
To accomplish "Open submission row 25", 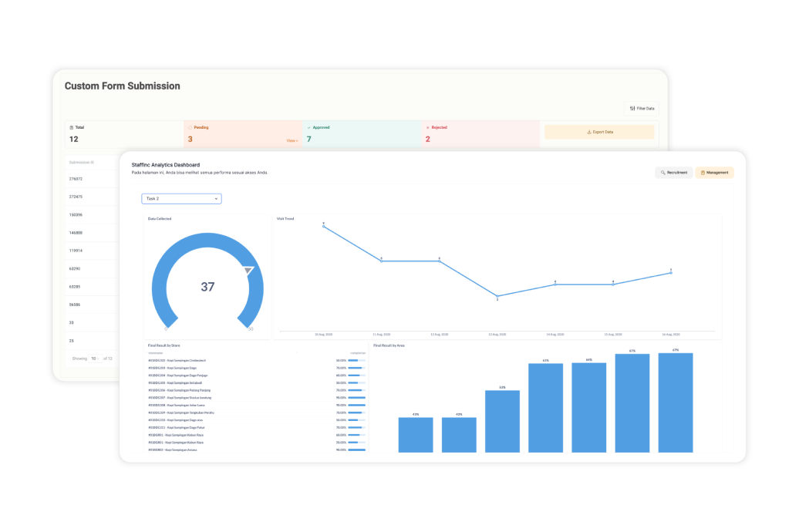I will (x=71, y=341).
